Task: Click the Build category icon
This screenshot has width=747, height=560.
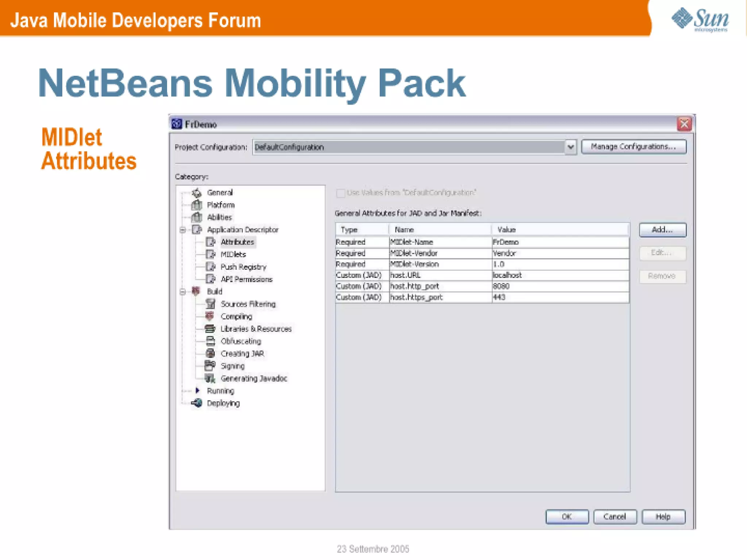Action: tap(196, 291)
